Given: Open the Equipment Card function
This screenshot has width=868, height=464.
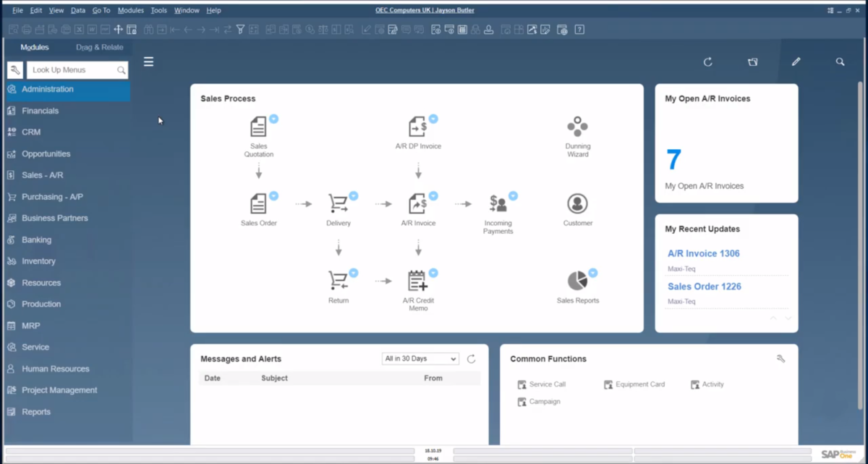Looking at the screenshot, I should 634,384.
